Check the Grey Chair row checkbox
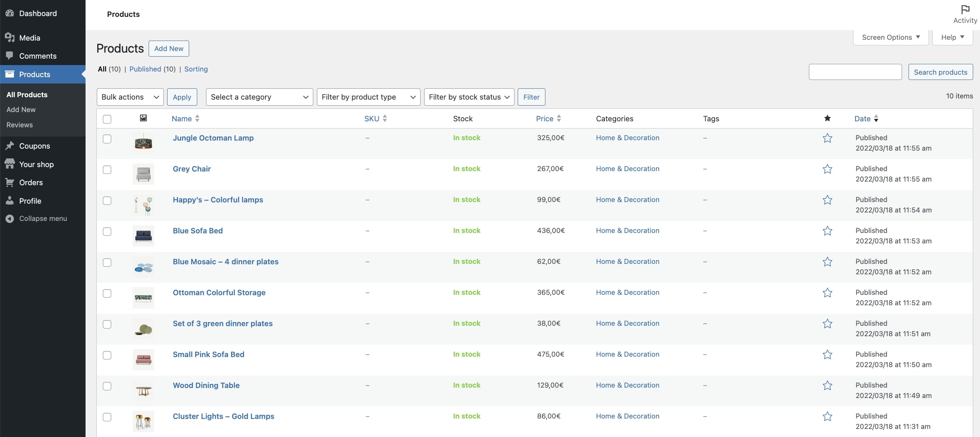Image resolution: width=980 pixels, height=437 pixels. coord(107,170)
